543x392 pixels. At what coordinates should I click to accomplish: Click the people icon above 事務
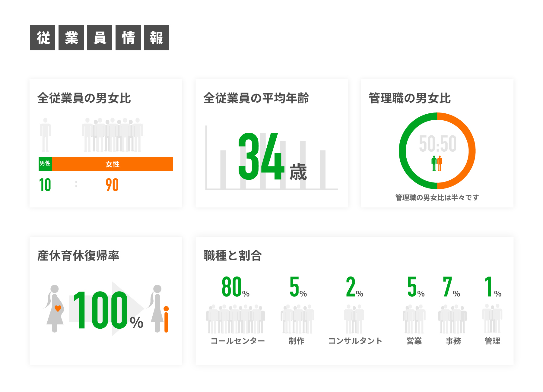453,319
